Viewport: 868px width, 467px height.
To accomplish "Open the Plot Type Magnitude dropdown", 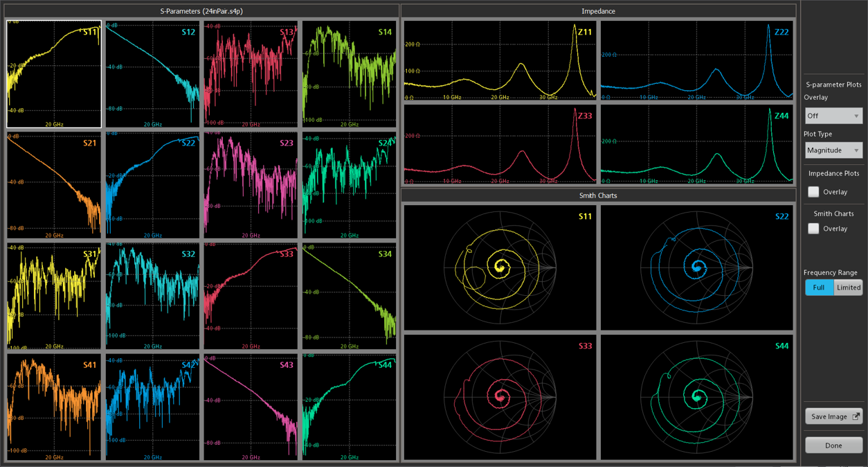I will point(833,150).
